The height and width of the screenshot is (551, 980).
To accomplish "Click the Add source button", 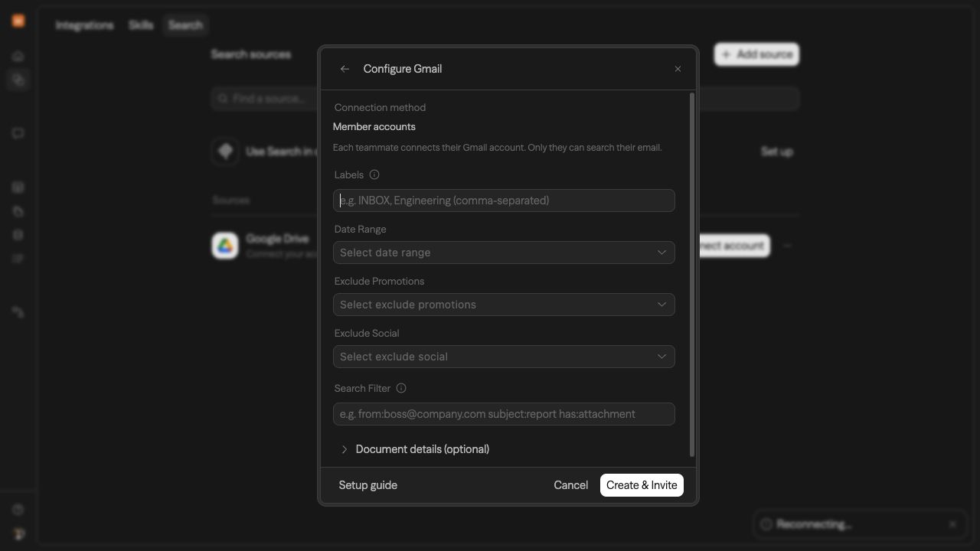I will pyautogui.click(x=756, y=54).
